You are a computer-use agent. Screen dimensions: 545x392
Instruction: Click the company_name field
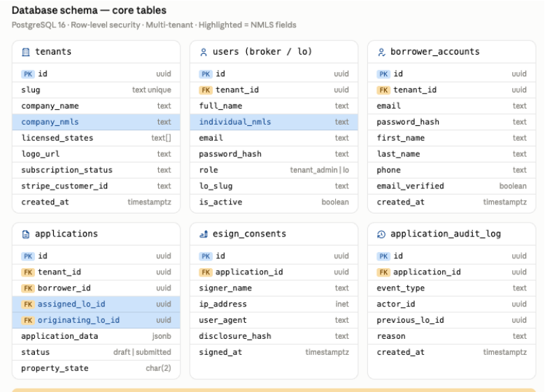point(97,106)
